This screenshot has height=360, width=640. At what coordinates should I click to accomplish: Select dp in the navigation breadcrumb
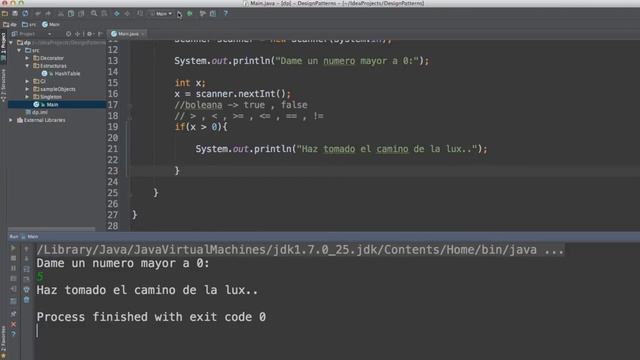click(11, 24)
